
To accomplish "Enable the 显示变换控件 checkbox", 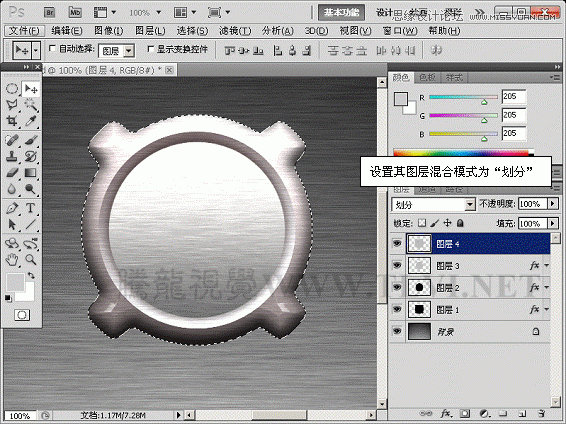I will (151, 48).
